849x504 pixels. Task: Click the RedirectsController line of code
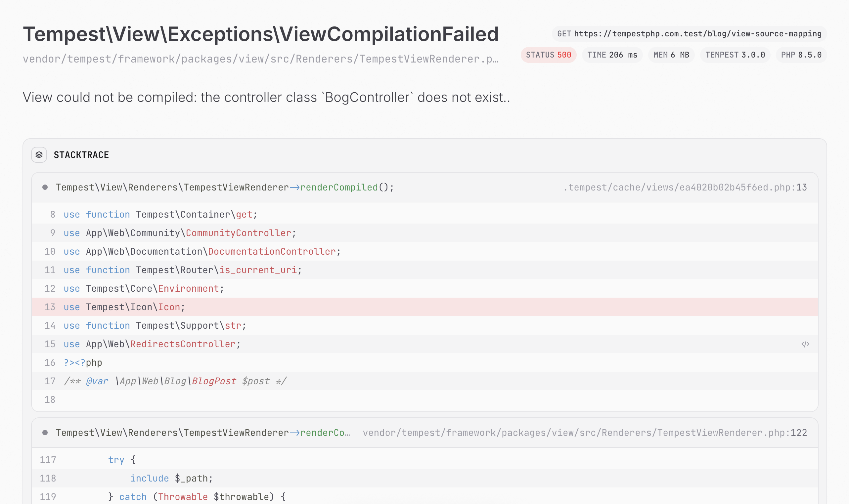[x=152, y=344]
